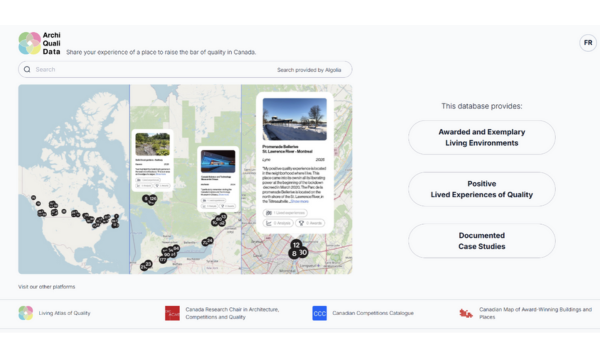The height and width of the screenshot is (360, 600).
Task: Click the search magnifier icon
Action: [x=27, y=69]
